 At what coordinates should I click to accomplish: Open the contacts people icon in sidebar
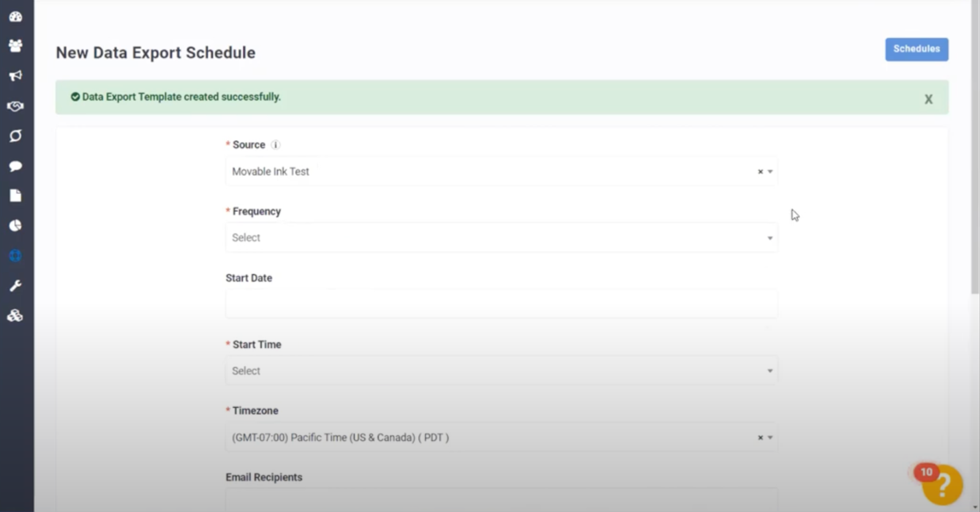(15, 46)
